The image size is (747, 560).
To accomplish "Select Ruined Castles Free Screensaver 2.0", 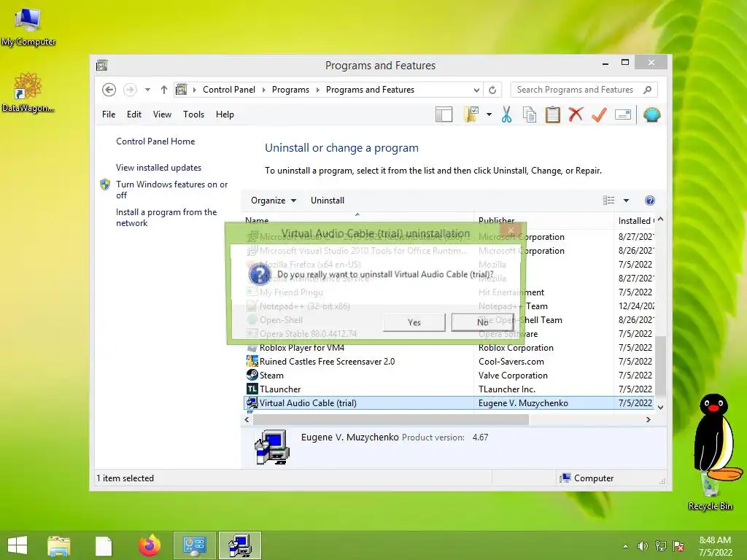I will 449,362.
